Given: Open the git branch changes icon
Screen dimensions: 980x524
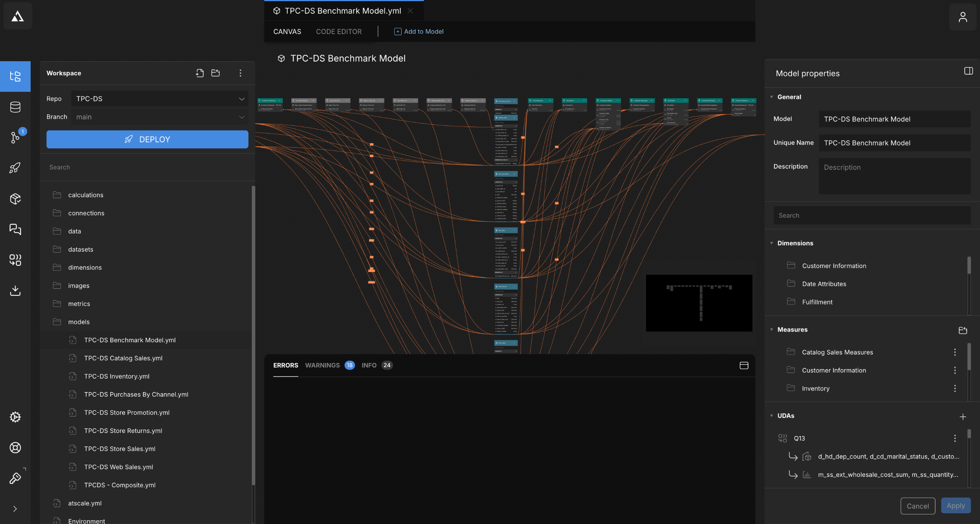Looking at the screenshot, I should pyautogui.click(x=15, y=137).
